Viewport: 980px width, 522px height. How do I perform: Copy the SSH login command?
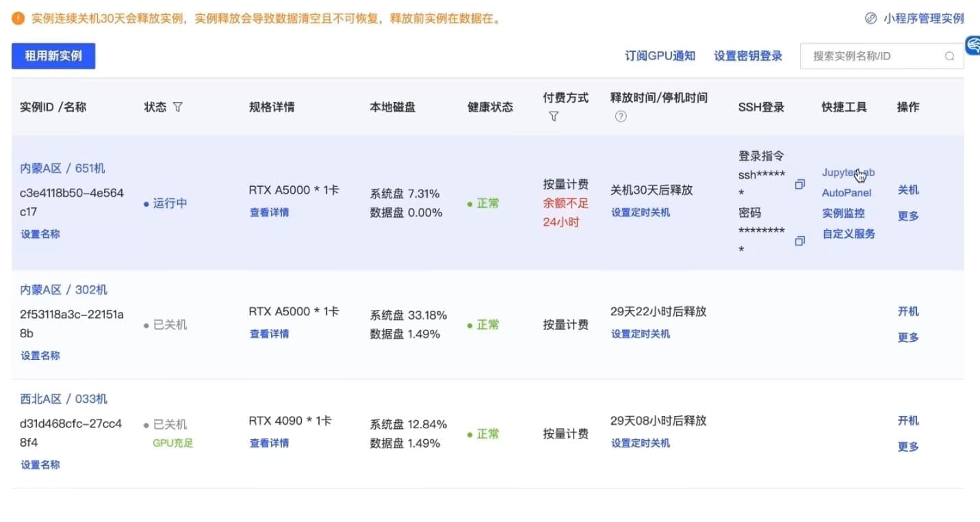799,183
